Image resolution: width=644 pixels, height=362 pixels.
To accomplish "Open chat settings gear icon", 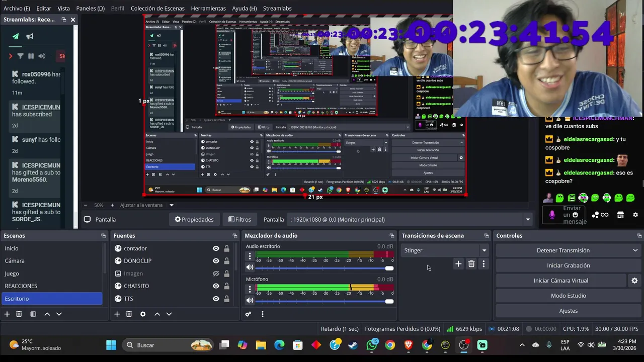I will click(635, 215).
